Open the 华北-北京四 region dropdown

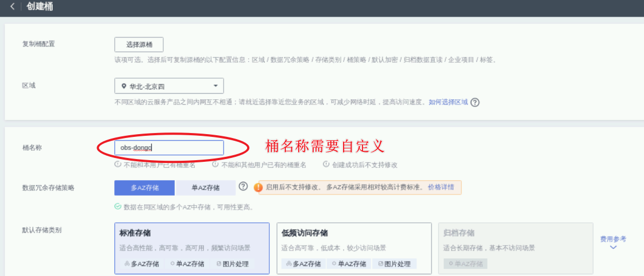169,86
